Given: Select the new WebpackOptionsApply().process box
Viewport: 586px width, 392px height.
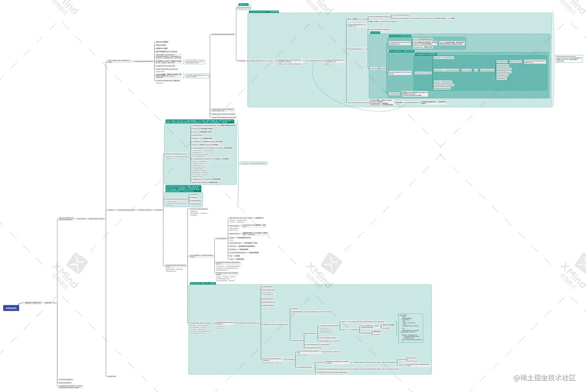Looking at the screenshot, I should (197, 76).
